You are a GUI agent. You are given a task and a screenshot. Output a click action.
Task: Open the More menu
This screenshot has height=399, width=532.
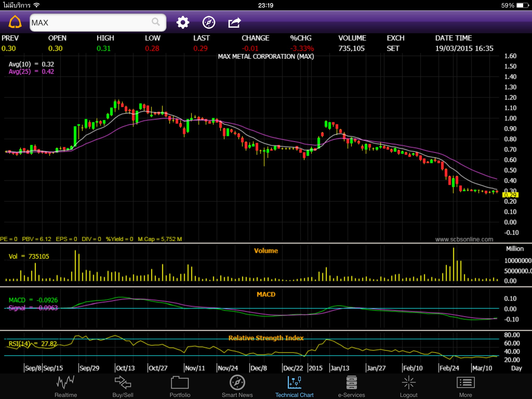[465, 386]
